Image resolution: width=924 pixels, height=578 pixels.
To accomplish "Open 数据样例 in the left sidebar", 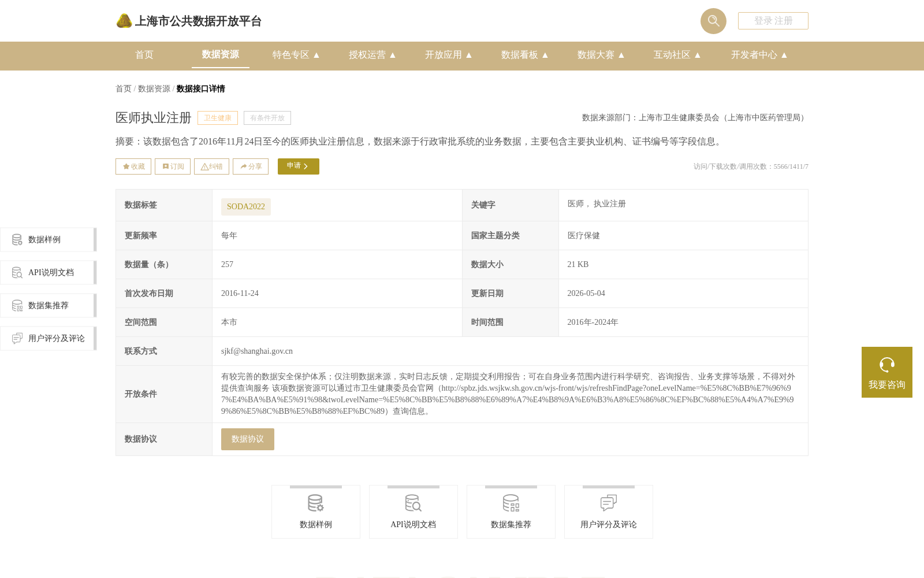I will 48,239.
